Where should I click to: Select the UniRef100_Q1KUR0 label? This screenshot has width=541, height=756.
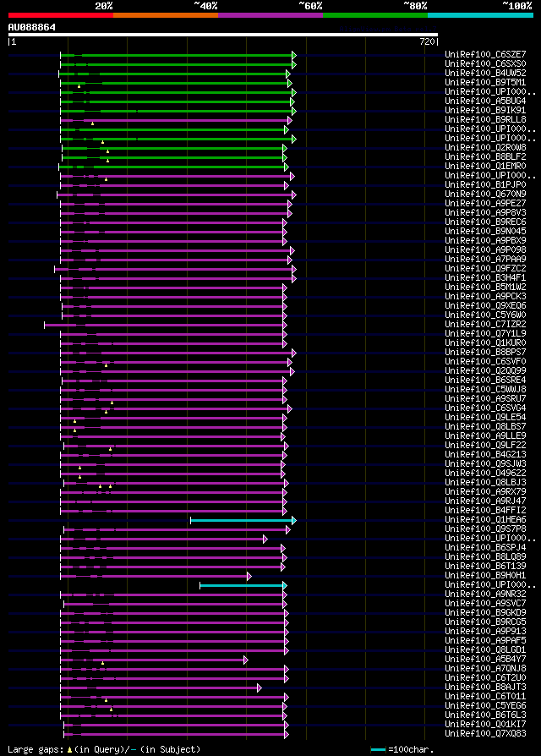pyautogui.click(x=485, y=342)
